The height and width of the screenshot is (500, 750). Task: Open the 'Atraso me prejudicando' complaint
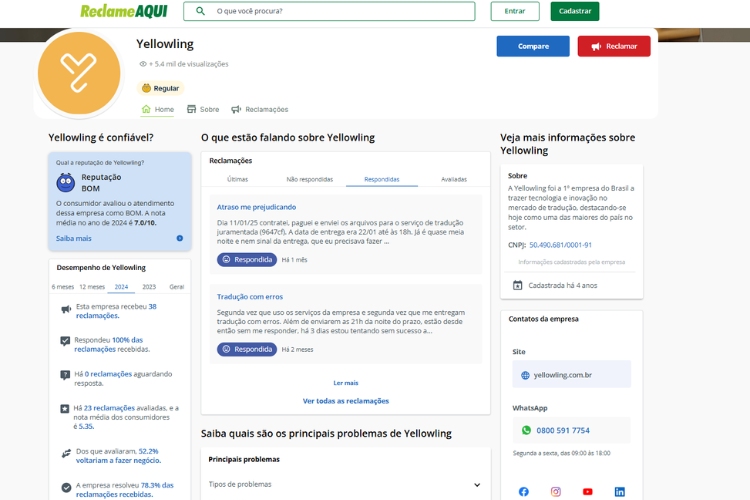pyautogui.click(x=256, y=207)
